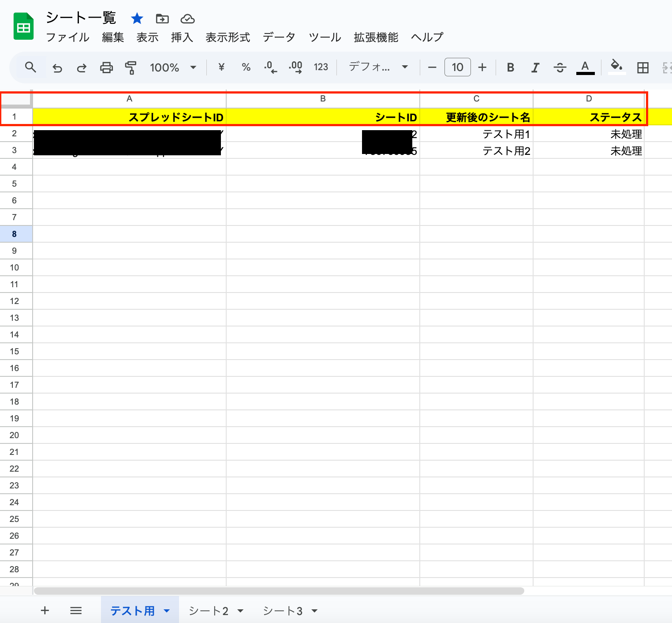Click the font size field showing 10
672x623 pixels.
point(458,67)
